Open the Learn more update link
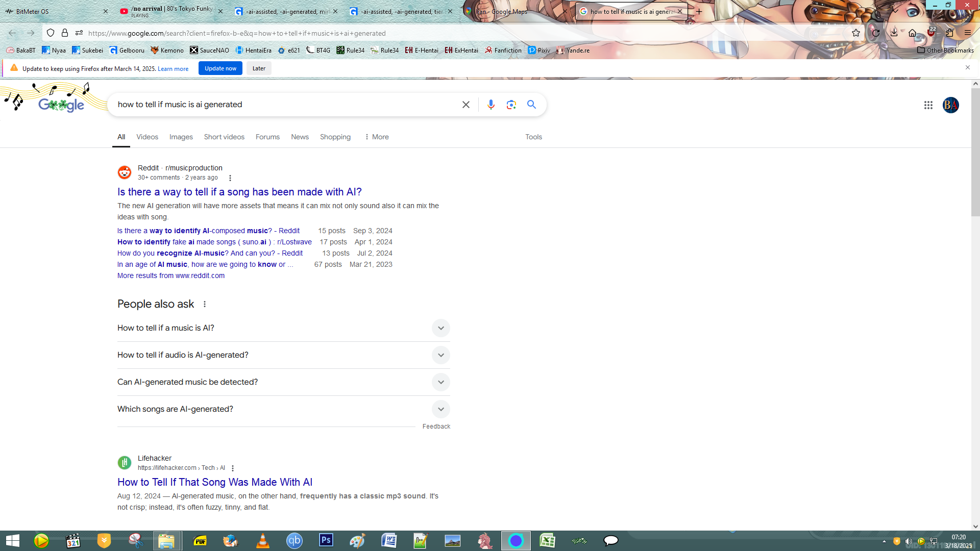The image size is (980, 551). point(173,69)
